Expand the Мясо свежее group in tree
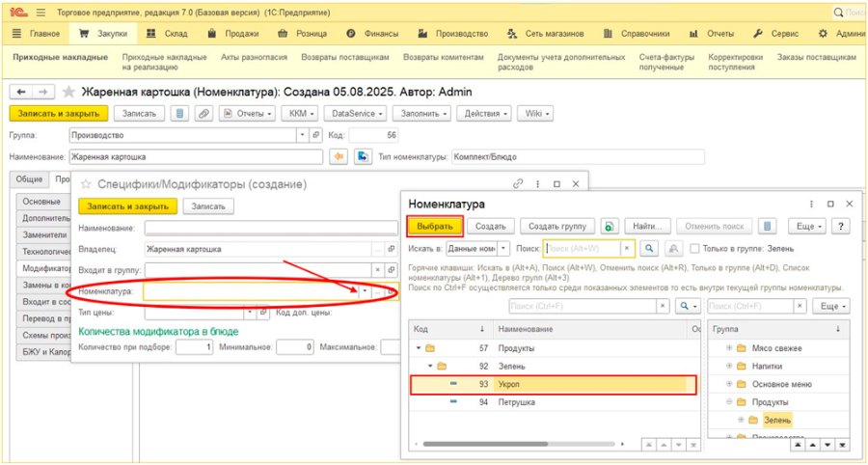868x465 pixels. (728, 348)
